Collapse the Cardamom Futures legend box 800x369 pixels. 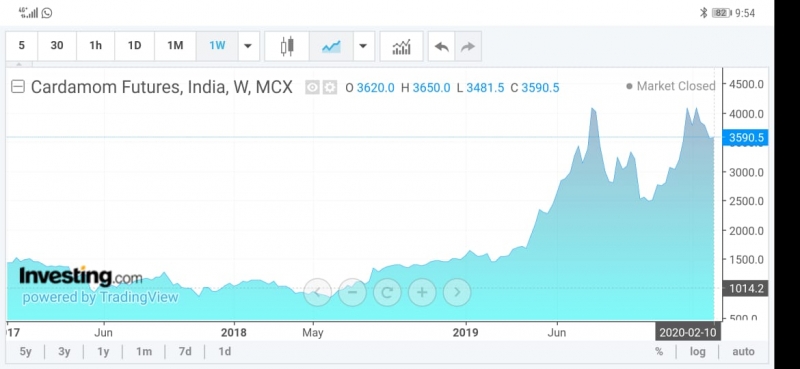point(18,87)
